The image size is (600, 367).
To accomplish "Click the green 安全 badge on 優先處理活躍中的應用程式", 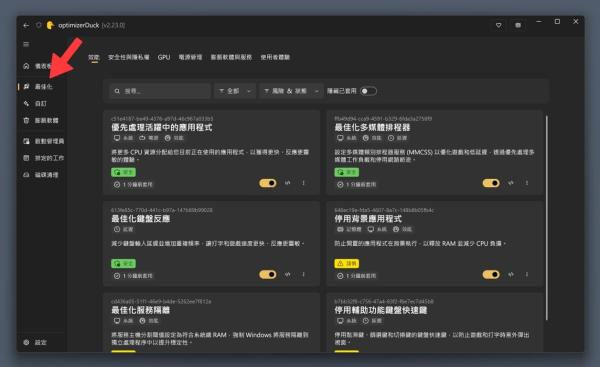I will pos(123,172).
